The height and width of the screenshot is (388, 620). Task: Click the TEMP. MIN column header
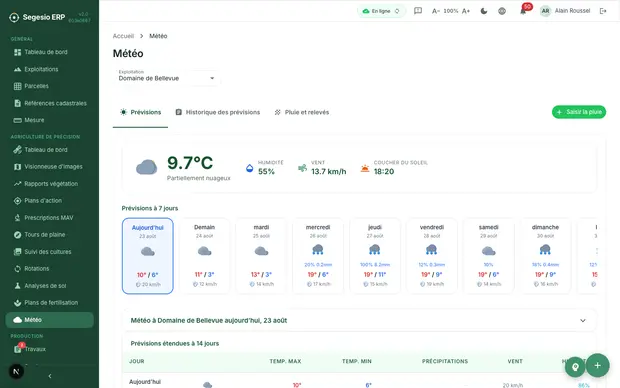tap(357, 362)
